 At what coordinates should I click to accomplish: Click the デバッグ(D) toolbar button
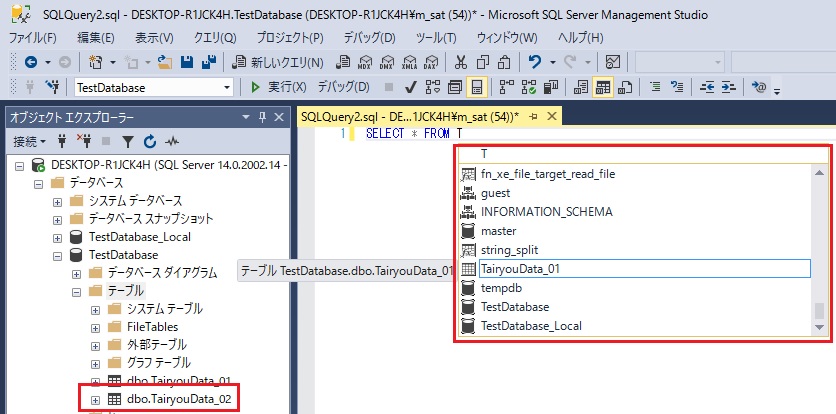(x=343, y=87)
